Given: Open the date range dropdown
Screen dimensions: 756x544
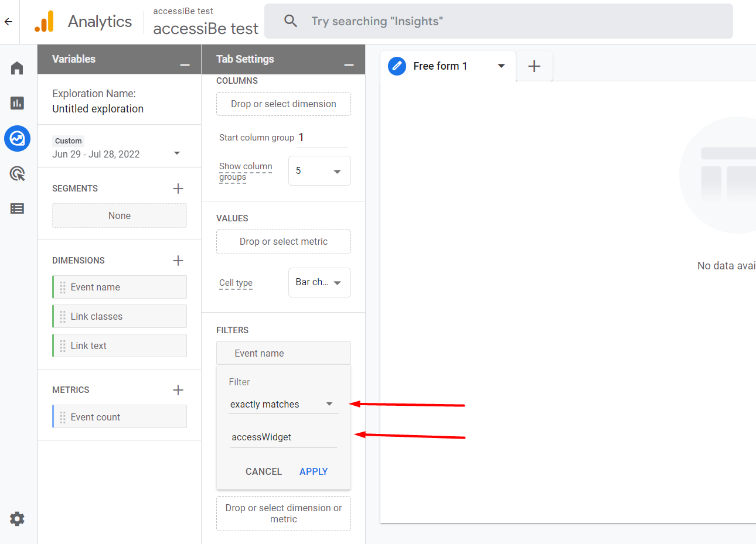Looking at the screenshot, I should coord(176,153).
